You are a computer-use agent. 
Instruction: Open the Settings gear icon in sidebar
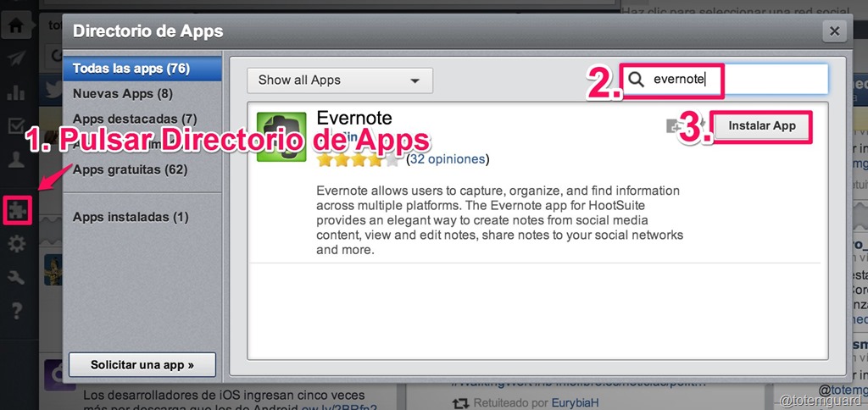coord(17,243)
